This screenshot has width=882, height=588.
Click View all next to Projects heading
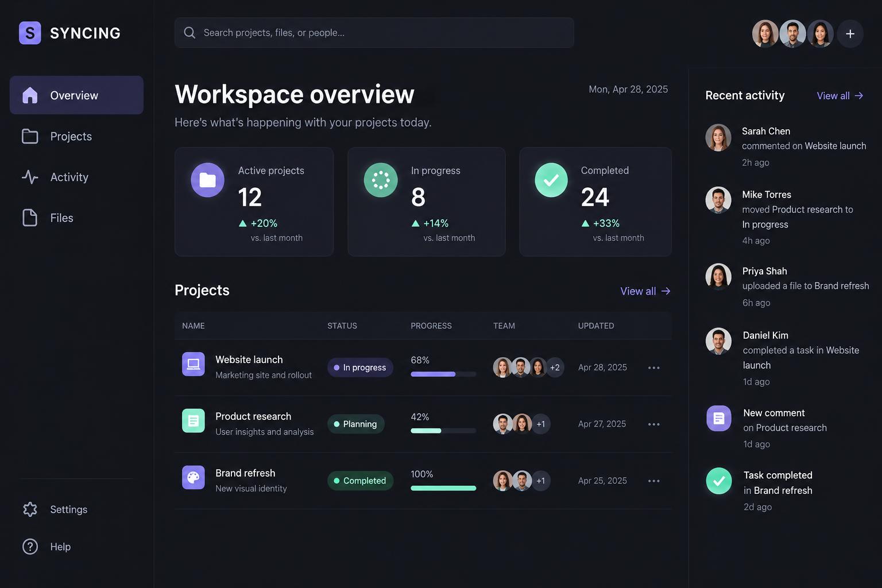(645, 291)
